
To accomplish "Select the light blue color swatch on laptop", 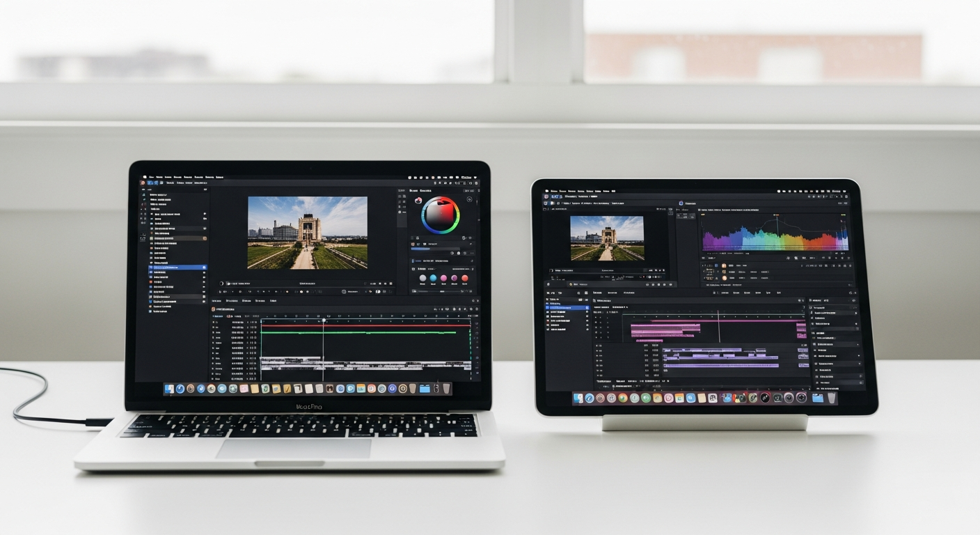I will pos(433,278).
